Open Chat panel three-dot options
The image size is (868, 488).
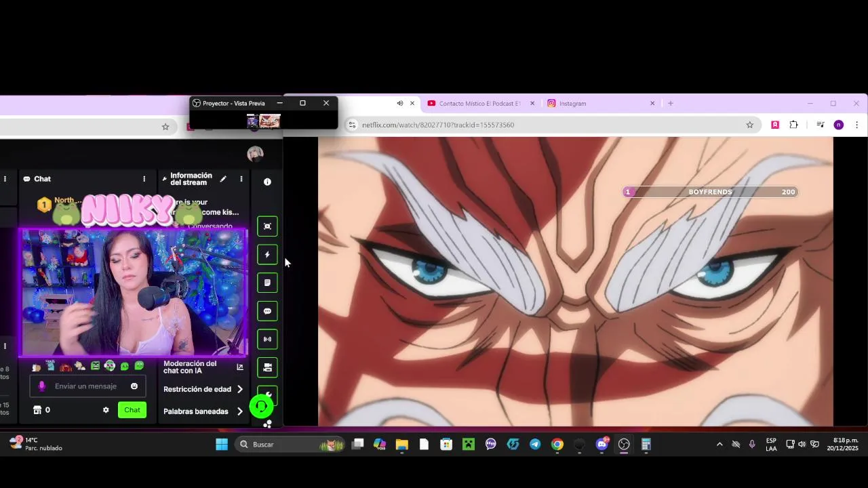click(144, 179)
